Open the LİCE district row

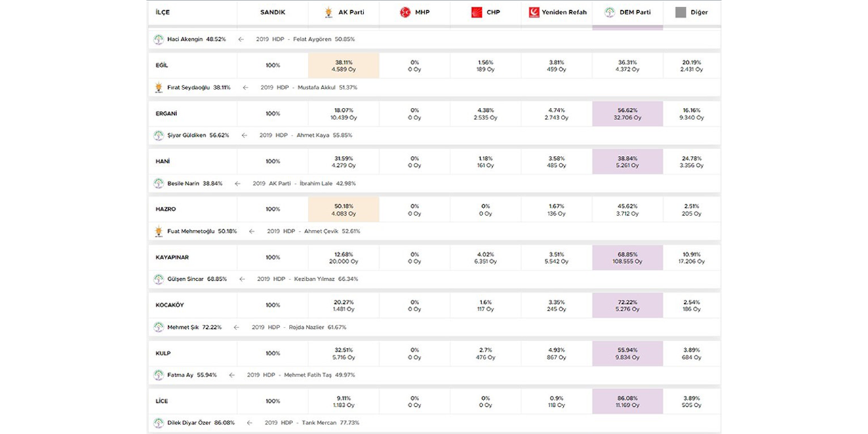pos(162,401)
